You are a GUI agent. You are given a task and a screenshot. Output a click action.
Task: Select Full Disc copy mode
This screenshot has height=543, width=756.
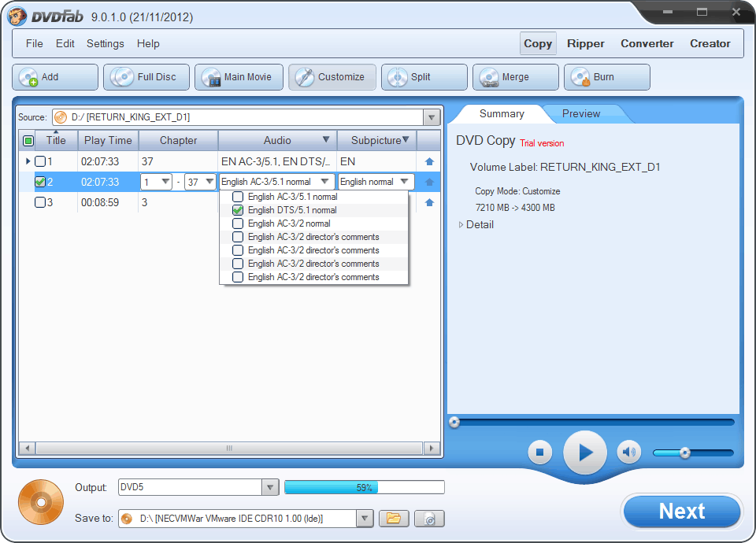[x=146, y=77]
